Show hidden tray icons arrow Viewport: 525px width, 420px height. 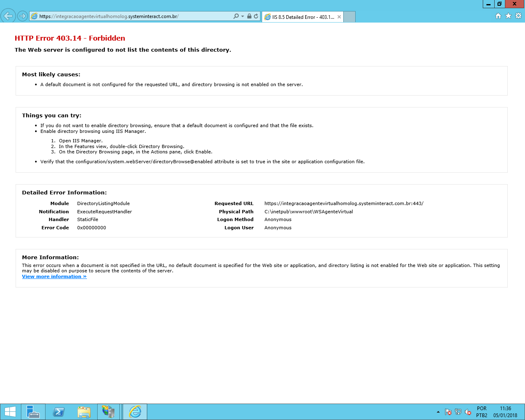click(x=438, y=412)
